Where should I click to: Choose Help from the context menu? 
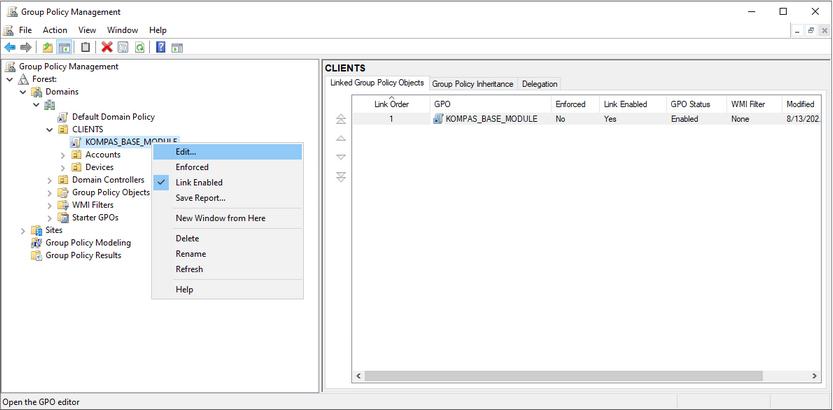[227, 289]
